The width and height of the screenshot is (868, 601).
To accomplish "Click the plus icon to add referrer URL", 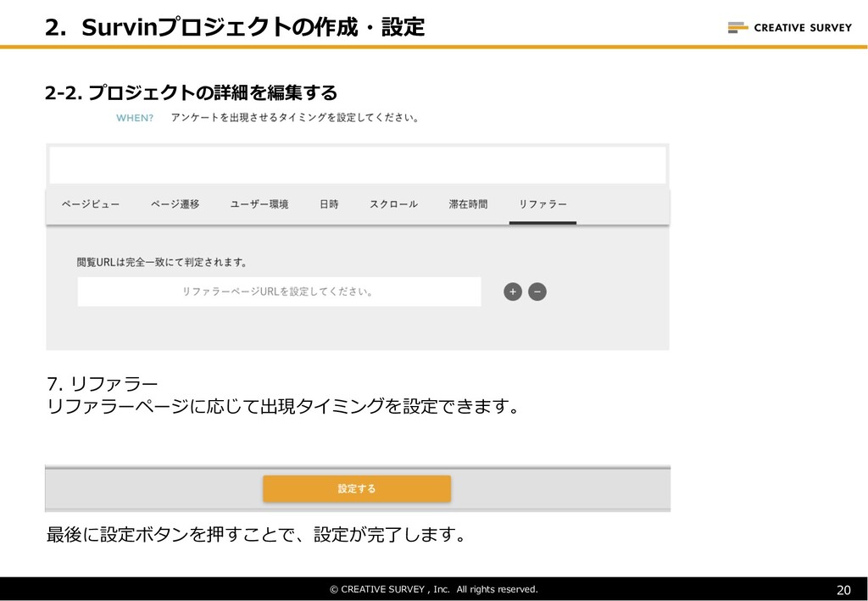I will pyautogui.click(x=513, y=292).
